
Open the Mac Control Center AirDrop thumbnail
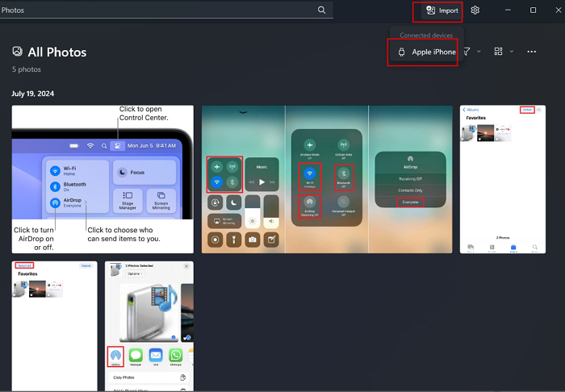(103, 179)
